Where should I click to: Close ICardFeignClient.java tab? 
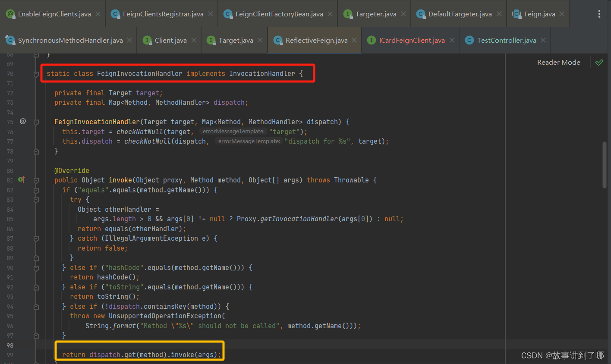[452, 40]
